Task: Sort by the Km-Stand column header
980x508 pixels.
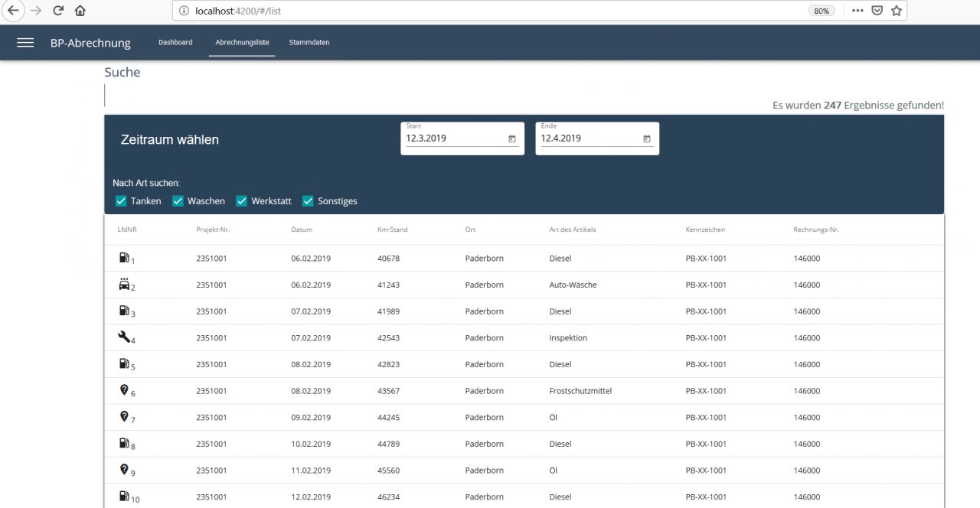Action: pyautogui.click(x=392, y=230)
